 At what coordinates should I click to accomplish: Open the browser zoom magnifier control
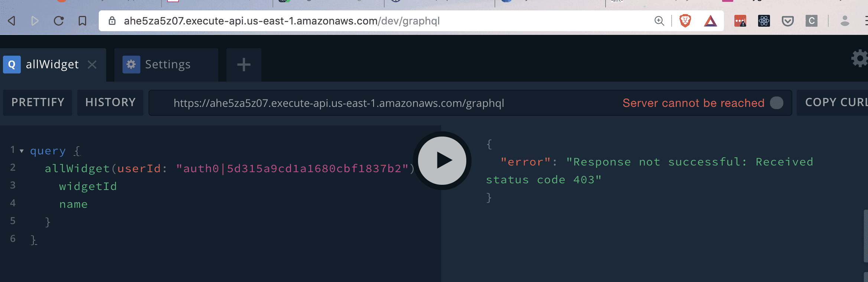[659, 21]
